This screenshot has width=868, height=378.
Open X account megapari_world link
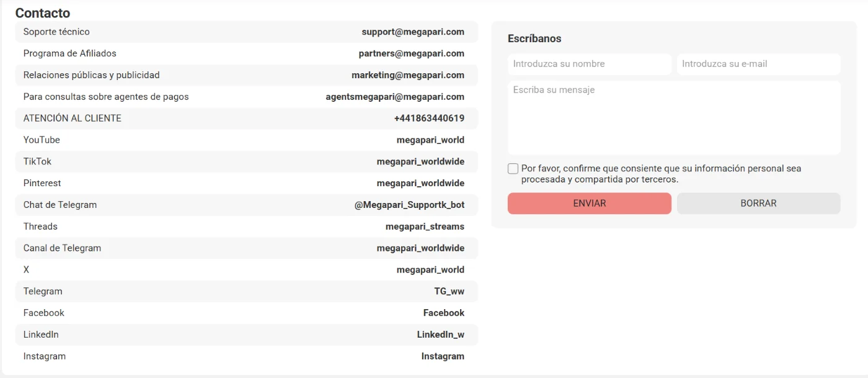click(430, 270)
